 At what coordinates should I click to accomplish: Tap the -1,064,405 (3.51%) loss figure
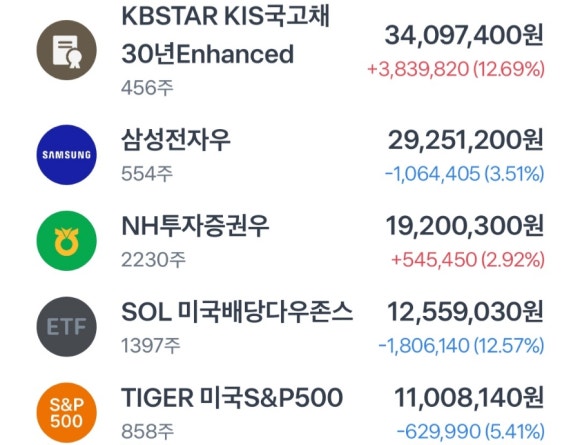(465, 173)
